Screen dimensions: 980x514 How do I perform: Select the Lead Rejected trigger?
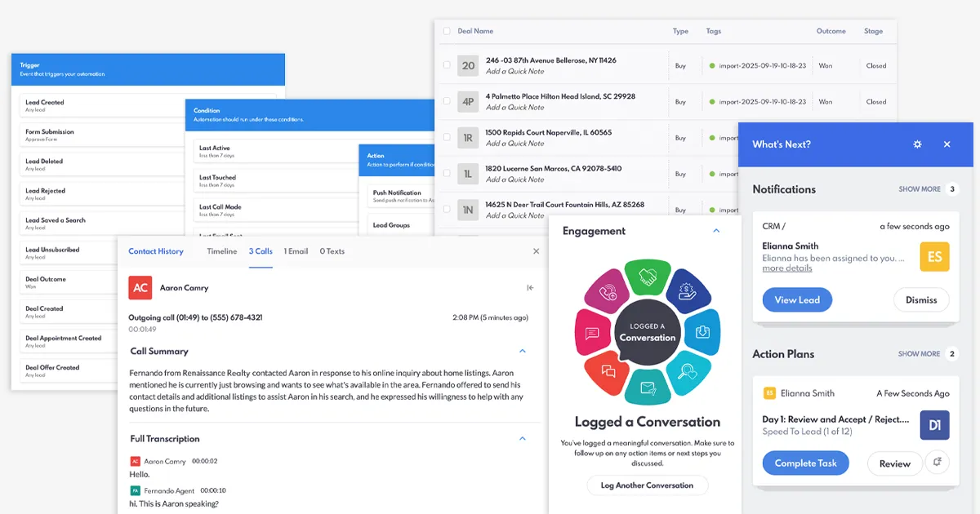pos(102,193)
